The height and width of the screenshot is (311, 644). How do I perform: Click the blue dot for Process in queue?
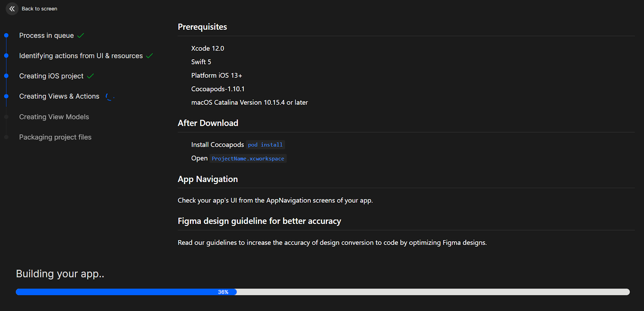(x=6, y=35)
